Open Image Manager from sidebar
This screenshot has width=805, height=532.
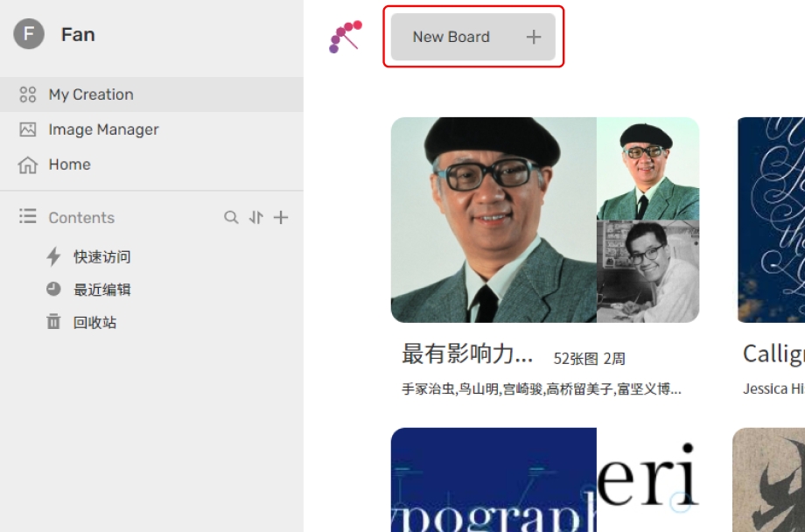103,129
